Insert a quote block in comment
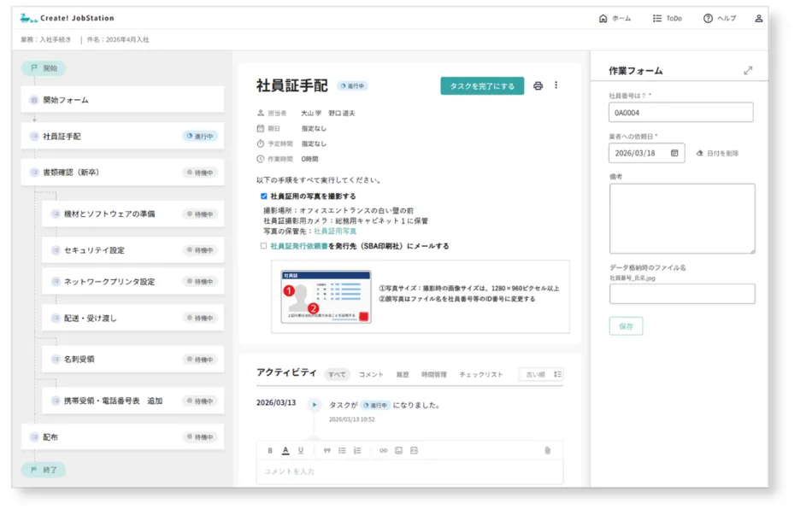This screenshot has width=812, height=521. pyautogui.click(x=327, y=451)
